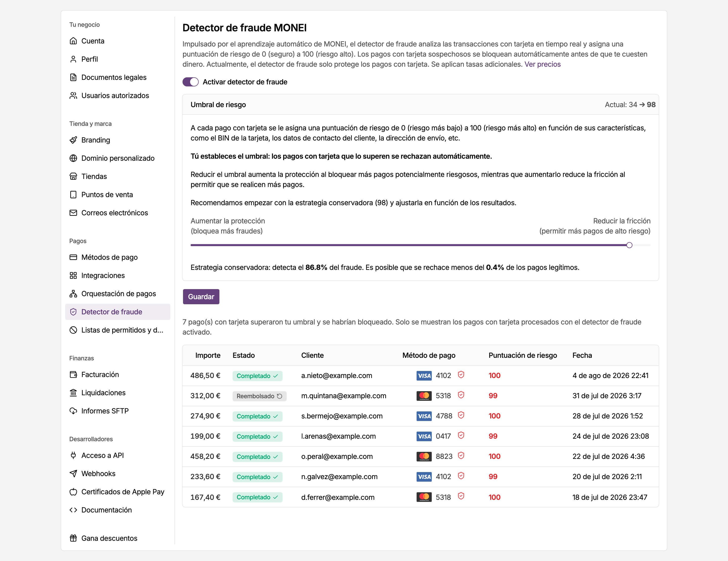
Task: Click date 24 de jul de 2026 23:08
Action: point(611,436)
